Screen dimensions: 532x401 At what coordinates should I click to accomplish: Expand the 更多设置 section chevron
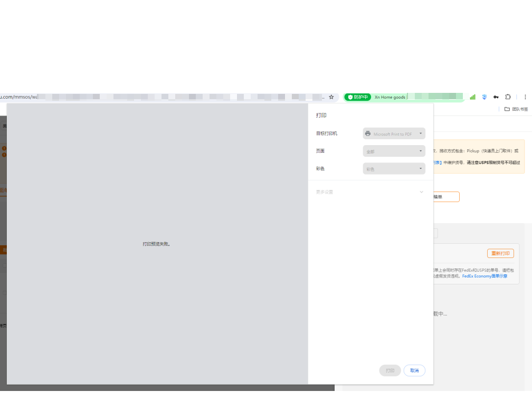point(421,192)
